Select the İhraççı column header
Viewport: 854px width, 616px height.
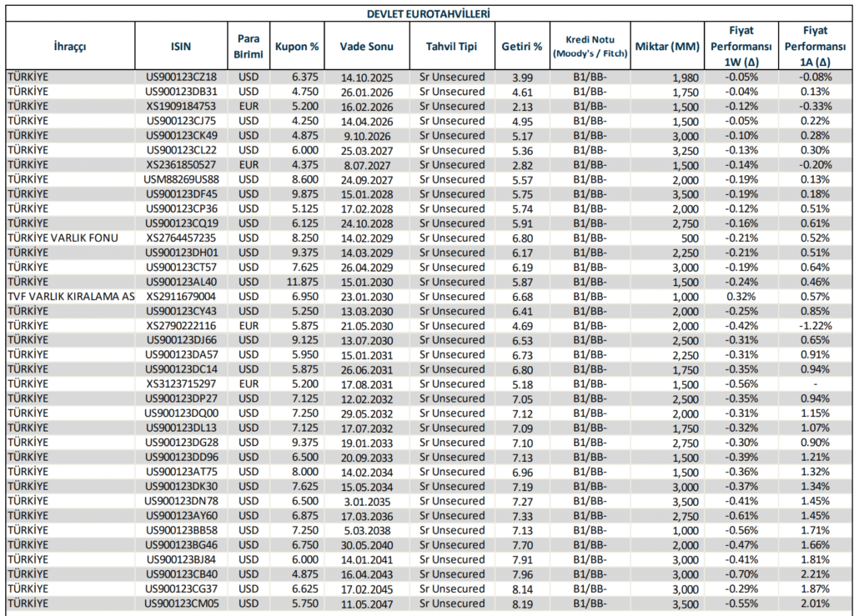[69, 46]
